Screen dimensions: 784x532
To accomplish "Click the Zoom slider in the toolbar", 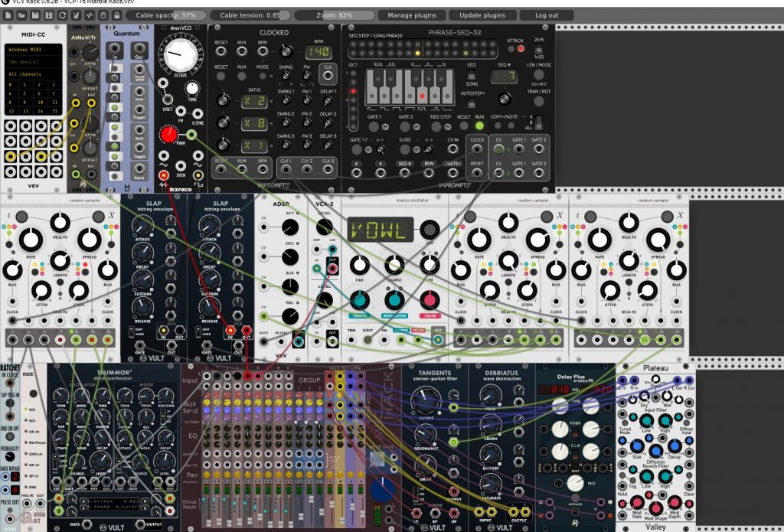I will [334, 15].
